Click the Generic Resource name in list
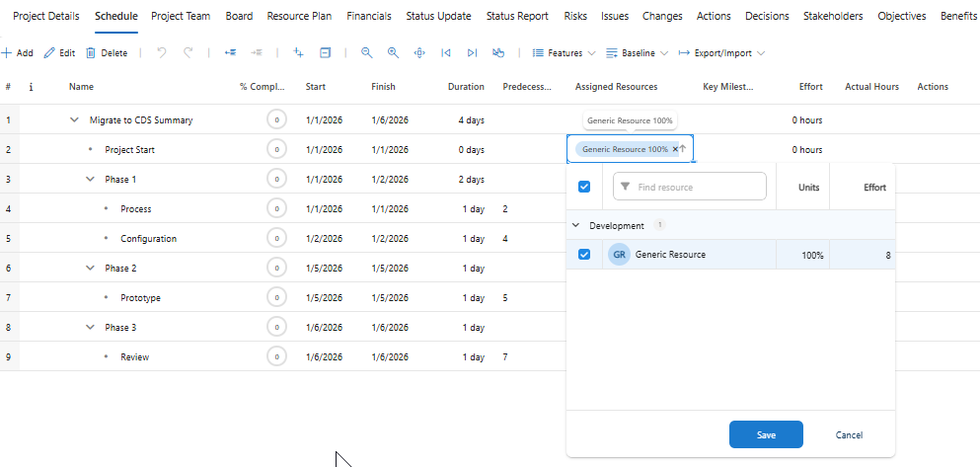 (670, 255)
